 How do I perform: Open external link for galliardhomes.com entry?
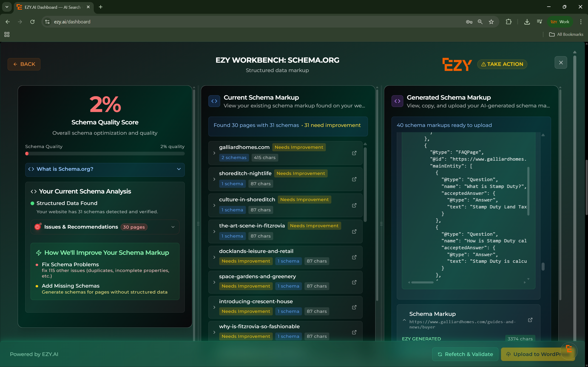(354, 153)
